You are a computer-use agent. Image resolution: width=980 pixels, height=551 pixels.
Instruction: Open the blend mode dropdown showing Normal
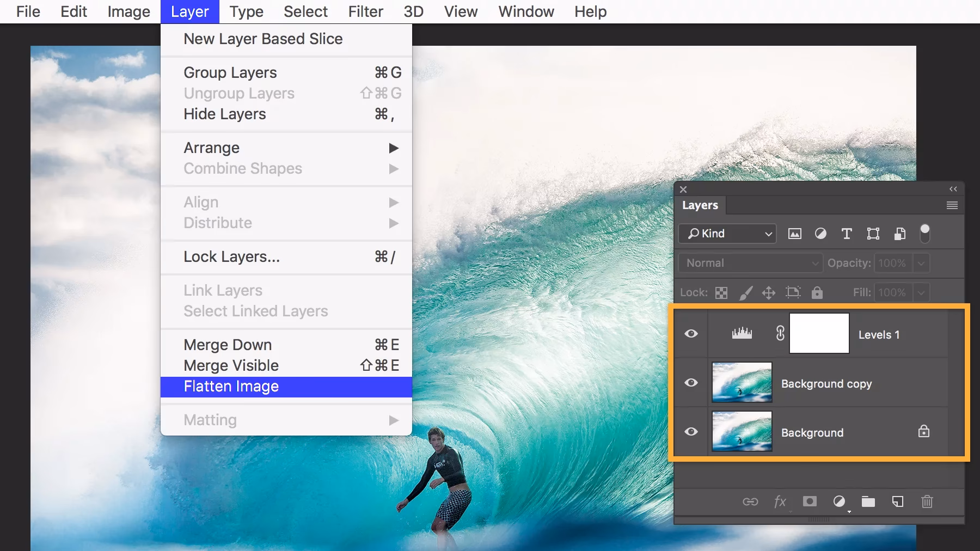(750, 263)
